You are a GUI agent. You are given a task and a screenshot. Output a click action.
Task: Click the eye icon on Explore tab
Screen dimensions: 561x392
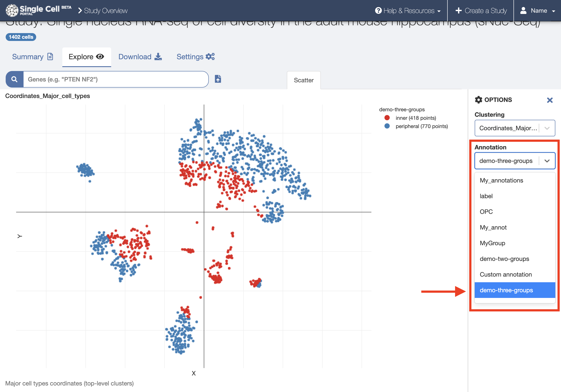(x=100, y=56)
